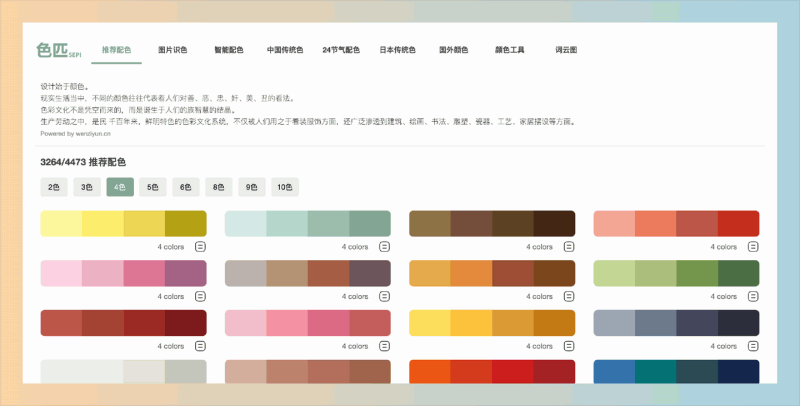
Task: Pick the pale pink swatch starting the pink-purple palette
Action: tap(61, 273)
